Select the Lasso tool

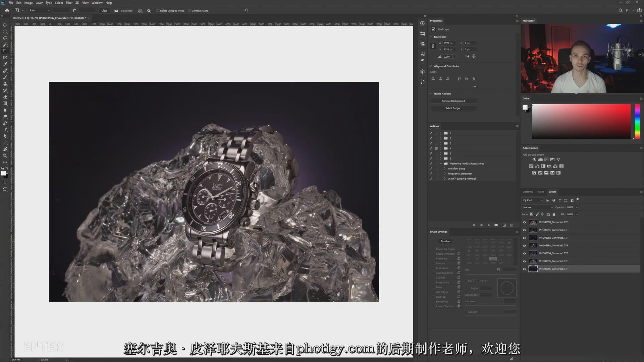tap(5, 38)
